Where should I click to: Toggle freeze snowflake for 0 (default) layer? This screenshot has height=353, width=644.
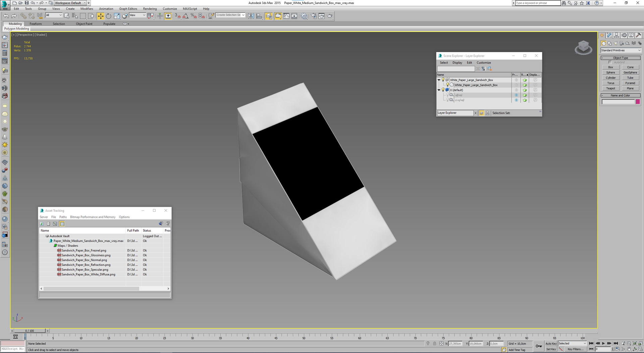pos(516,90)
